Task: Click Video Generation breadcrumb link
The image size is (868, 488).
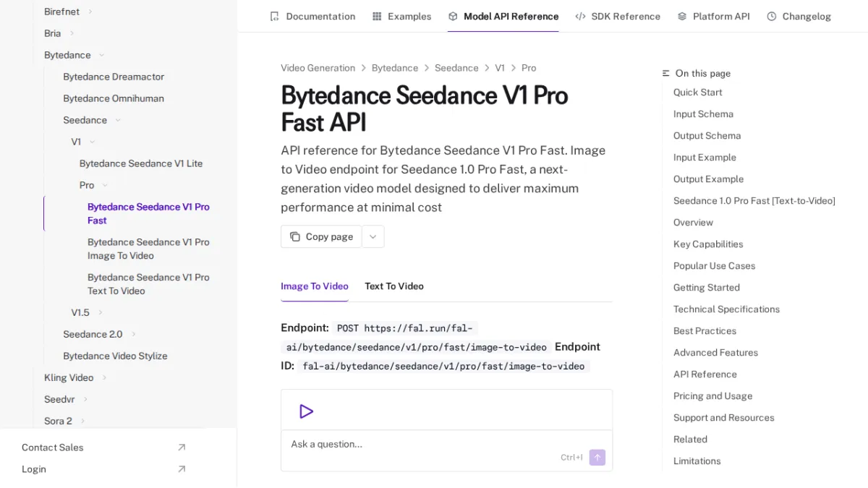Action: 318,68
